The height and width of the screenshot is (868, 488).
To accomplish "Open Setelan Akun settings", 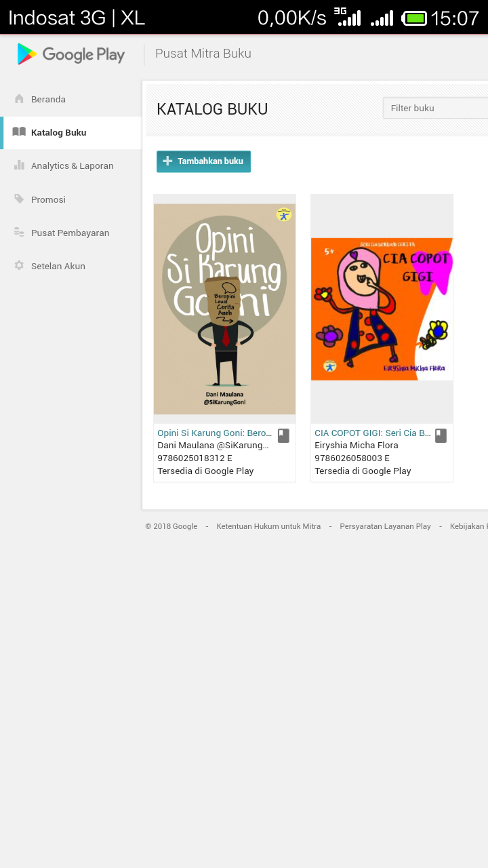I will tap(71, 266).
